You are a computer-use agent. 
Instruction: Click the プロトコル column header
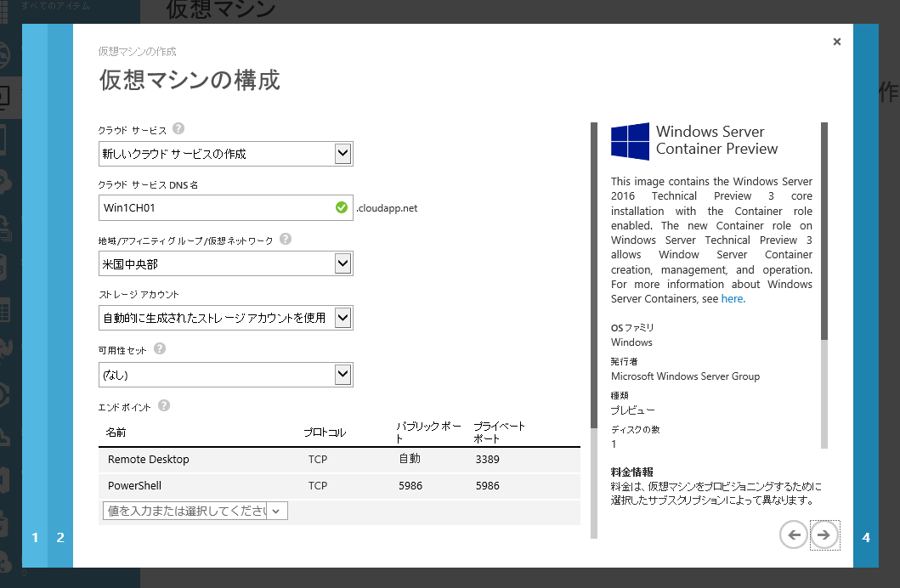325,432
